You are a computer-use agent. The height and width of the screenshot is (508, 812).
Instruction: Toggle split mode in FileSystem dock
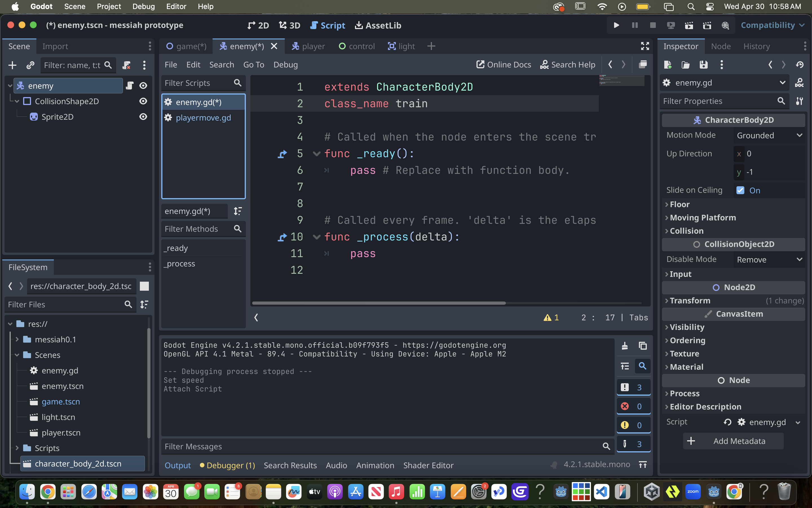click(144, 286)
